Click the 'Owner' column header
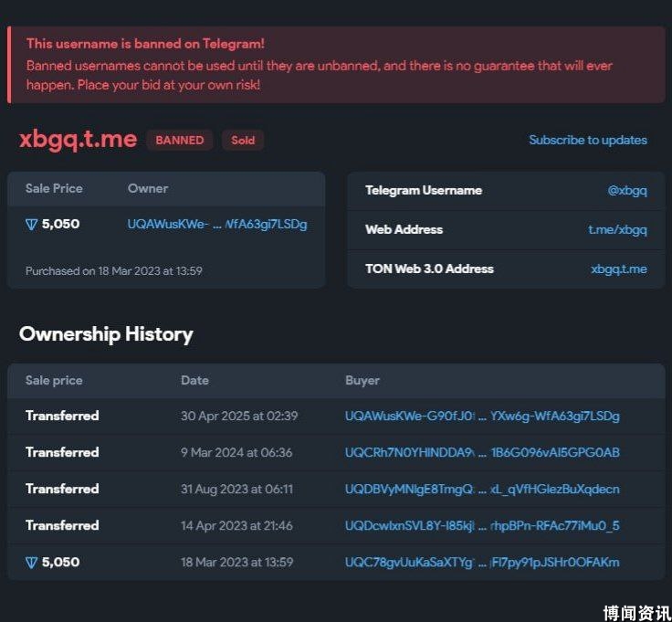Screen dimensions: 672x622 148,189
